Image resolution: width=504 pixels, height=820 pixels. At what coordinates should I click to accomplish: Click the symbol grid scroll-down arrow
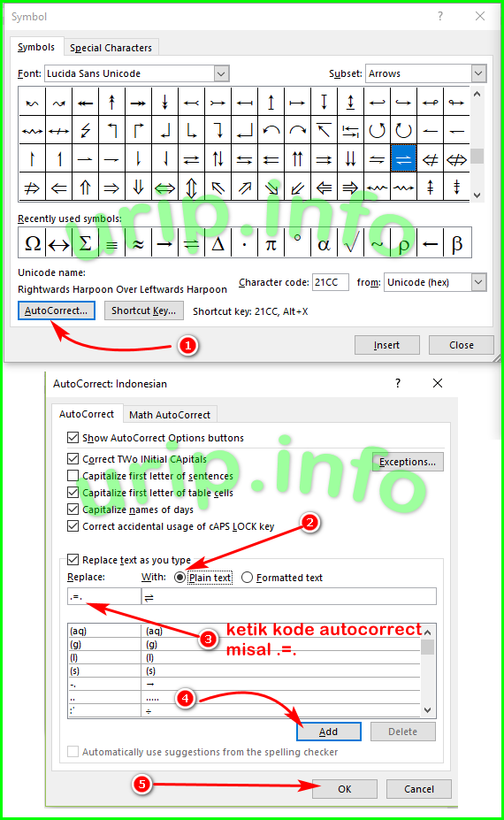pos(477,195)
